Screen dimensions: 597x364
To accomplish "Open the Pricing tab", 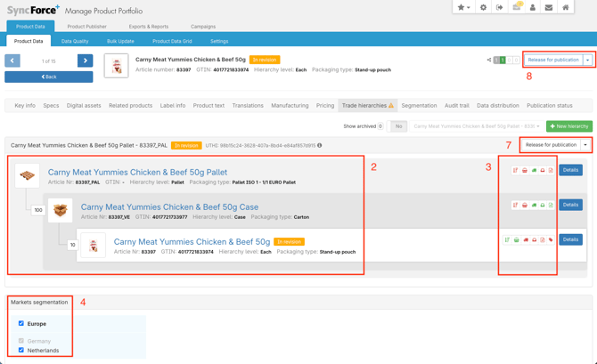I will point(325,106).
